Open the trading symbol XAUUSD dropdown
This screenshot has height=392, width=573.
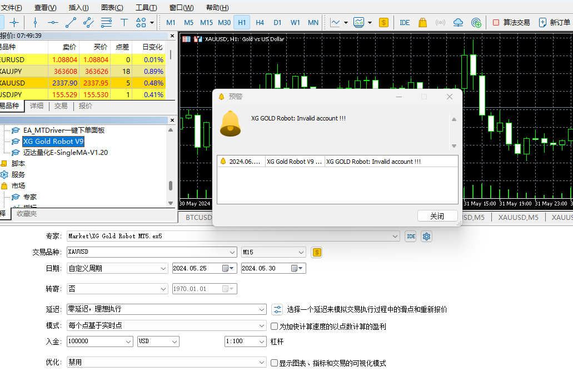tap(232, 252)
